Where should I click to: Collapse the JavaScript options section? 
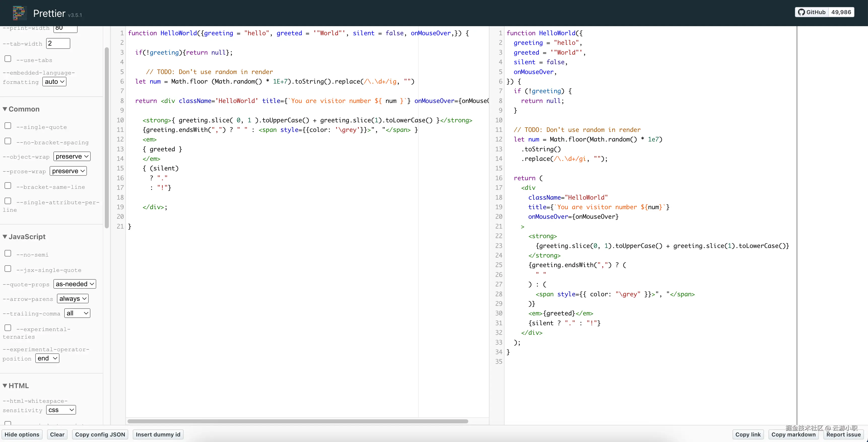5,237
